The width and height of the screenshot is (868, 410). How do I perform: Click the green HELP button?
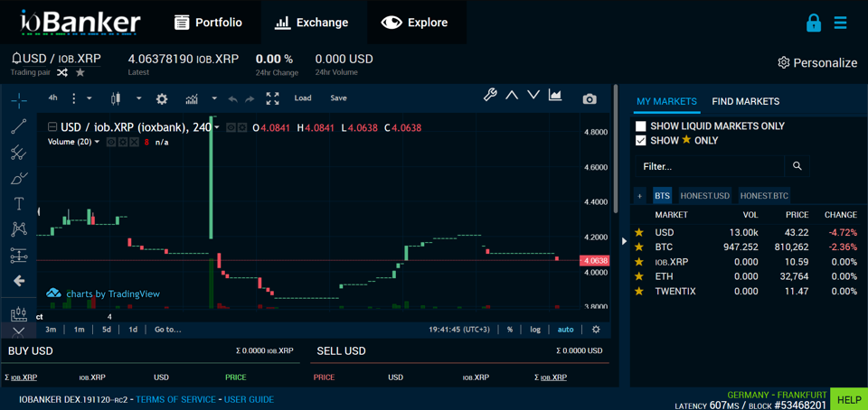pos(849,399)
